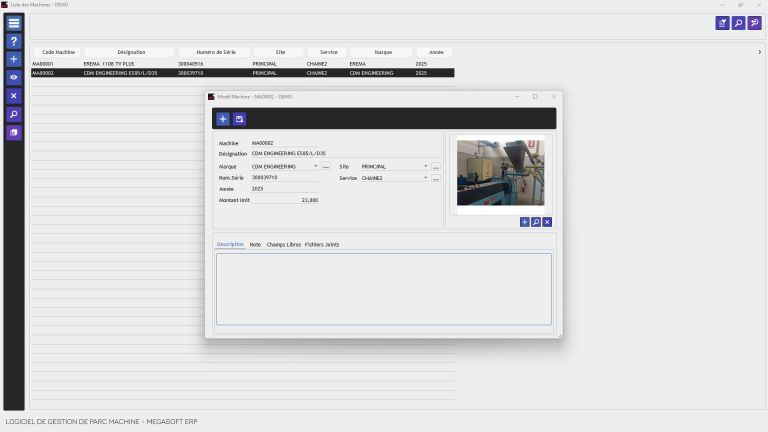The width and height of the screenshot is (768, 432).
Task: Click the Machine code field MA00002
Action: (x=285, y=143)
